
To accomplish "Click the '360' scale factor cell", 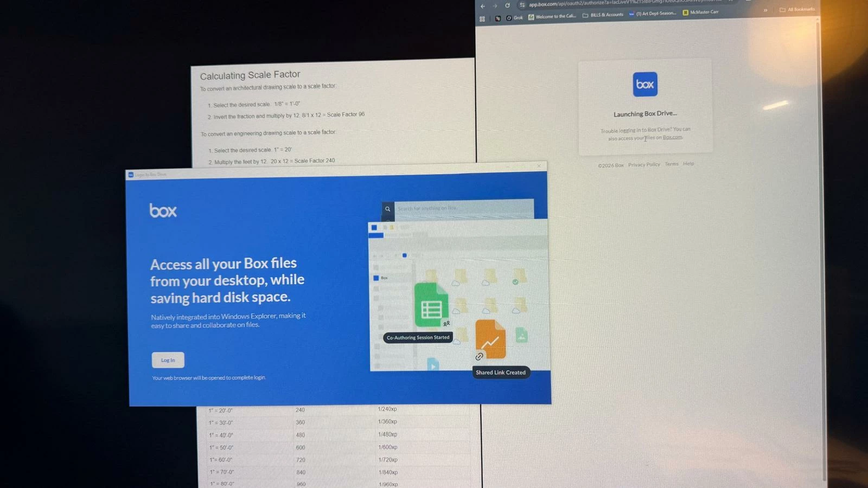I will (300, 422).
